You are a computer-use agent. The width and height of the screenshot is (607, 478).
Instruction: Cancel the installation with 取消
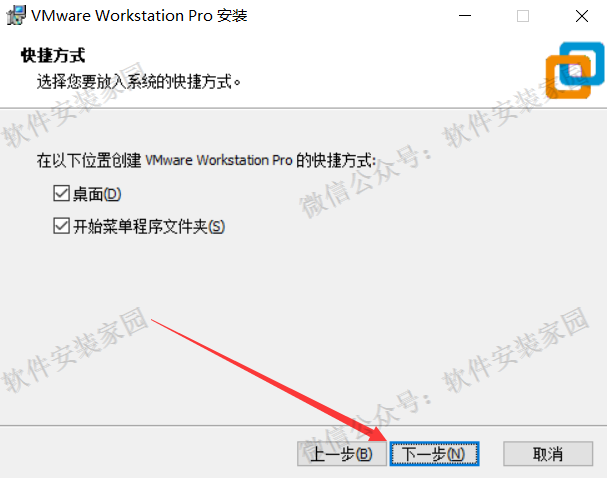tap(548, 454)
